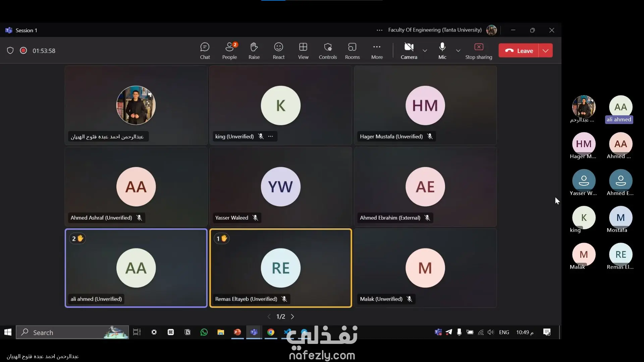644x362 pixels.
Task: Open the View layout options
Action: click(303, 51)
